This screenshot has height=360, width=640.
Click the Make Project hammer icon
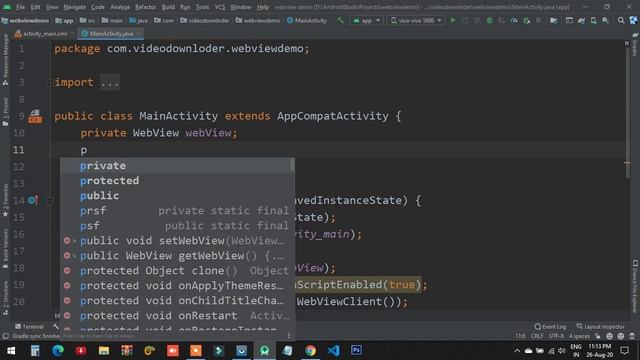click(340, 20)
